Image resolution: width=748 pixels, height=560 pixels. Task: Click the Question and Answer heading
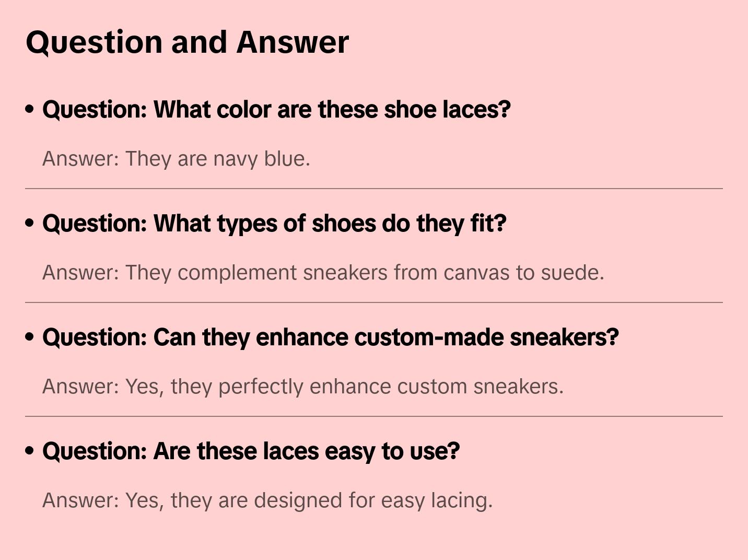pos(187,42)
